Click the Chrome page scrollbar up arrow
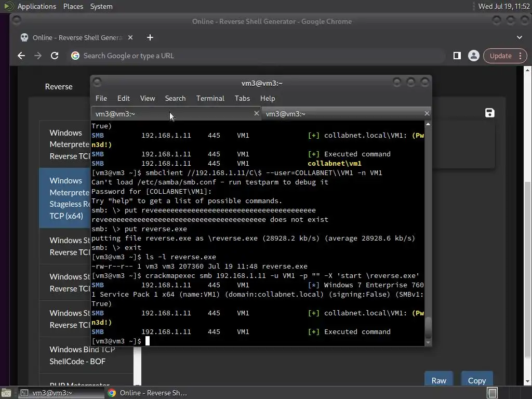 click(x=527, y=70)
